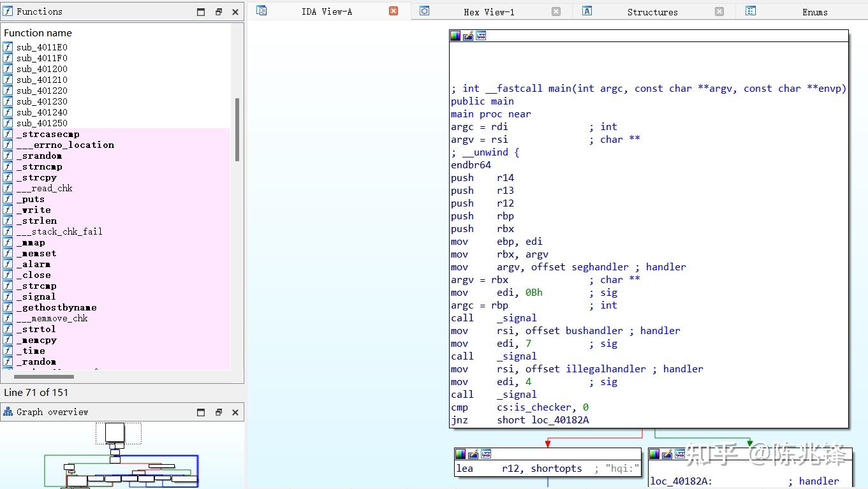Click the edit icon in main node header
This screenshot has width=868, height=489.
coord(468,36)
